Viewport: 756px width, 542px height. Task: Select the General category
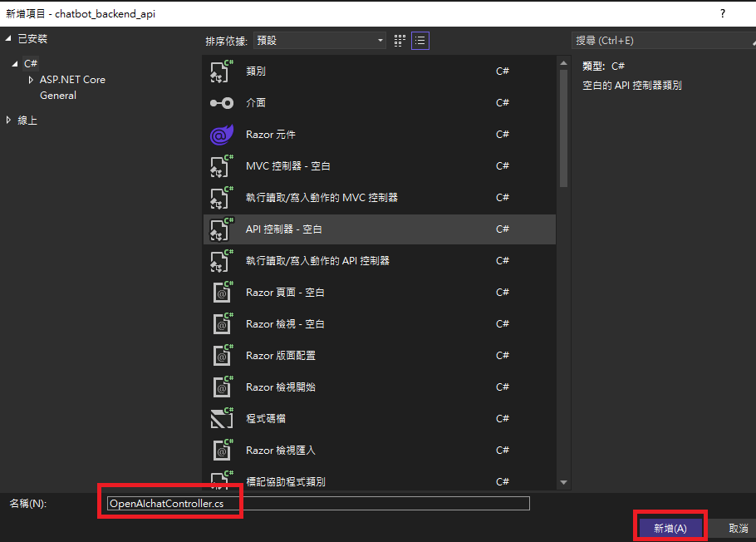pyautogui.click(x=58, y=96)
